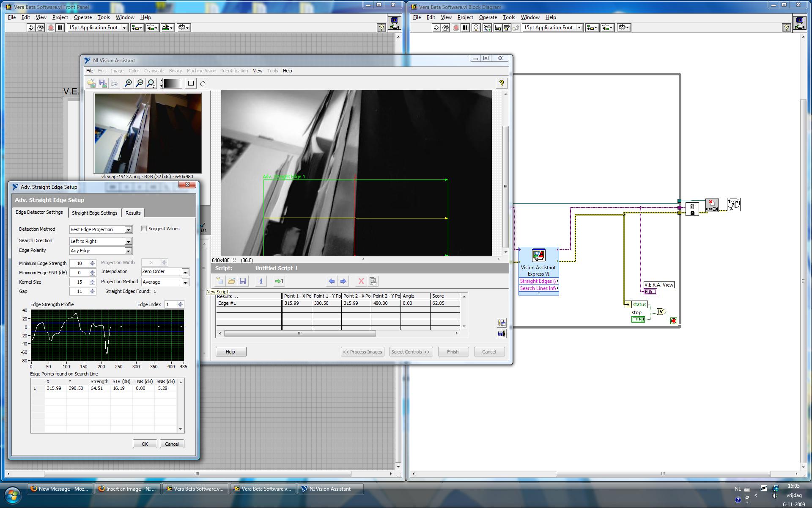812x508 pixels.
Task: Switch to Results tab
Action: 133,213
